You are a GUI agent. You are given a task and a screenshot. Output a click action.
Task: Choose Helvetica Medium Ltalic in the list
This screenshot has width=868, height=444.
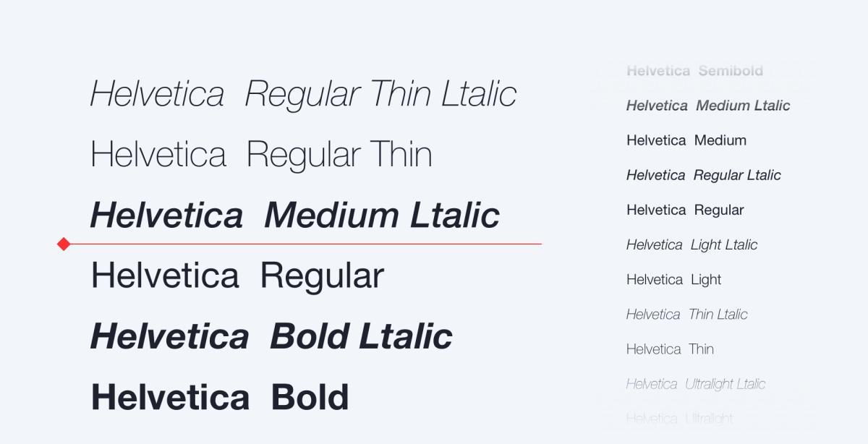[708, 106]
